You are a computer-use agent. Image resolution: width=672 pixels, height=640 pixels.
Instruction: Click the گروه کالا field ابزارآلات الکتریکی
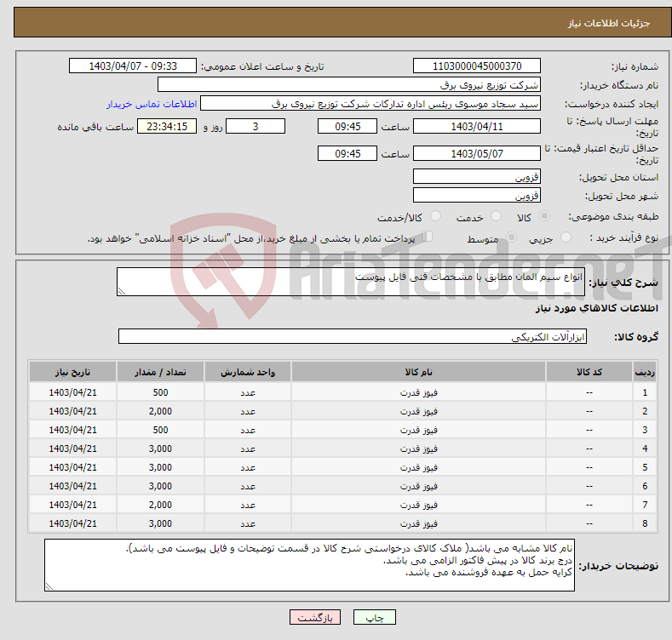click(353, 337)
